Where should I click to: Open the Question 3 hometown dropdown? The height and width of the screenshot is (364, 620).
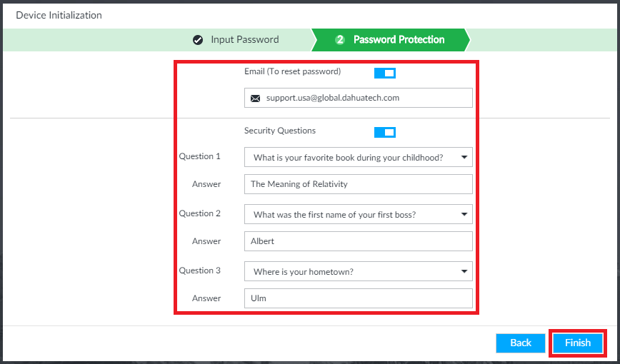pyautogui.click(x=358, y=271)
